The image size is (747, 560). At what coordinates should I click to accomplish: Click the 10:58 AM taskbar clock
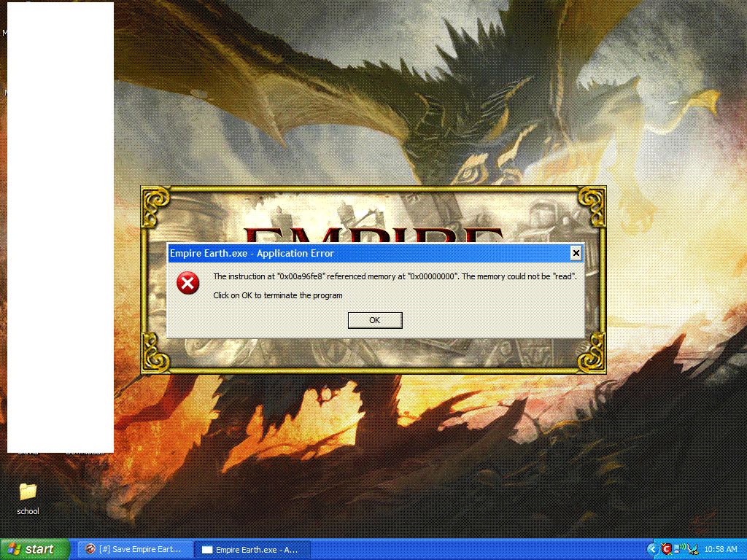(721, 549)
